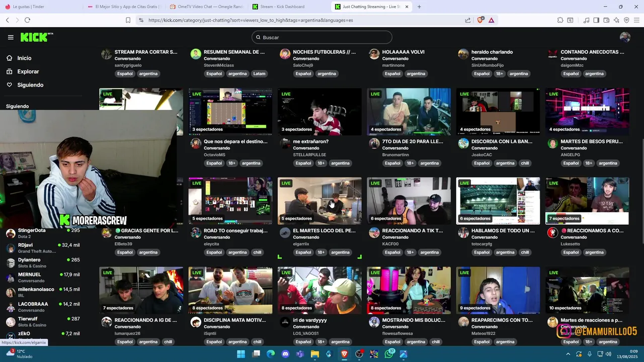The height and width of the screenshot is (362, 644).
Task: Open the 'DISCIPLINA MATA MOTIV...' stream title
Action: pos(234,320)
